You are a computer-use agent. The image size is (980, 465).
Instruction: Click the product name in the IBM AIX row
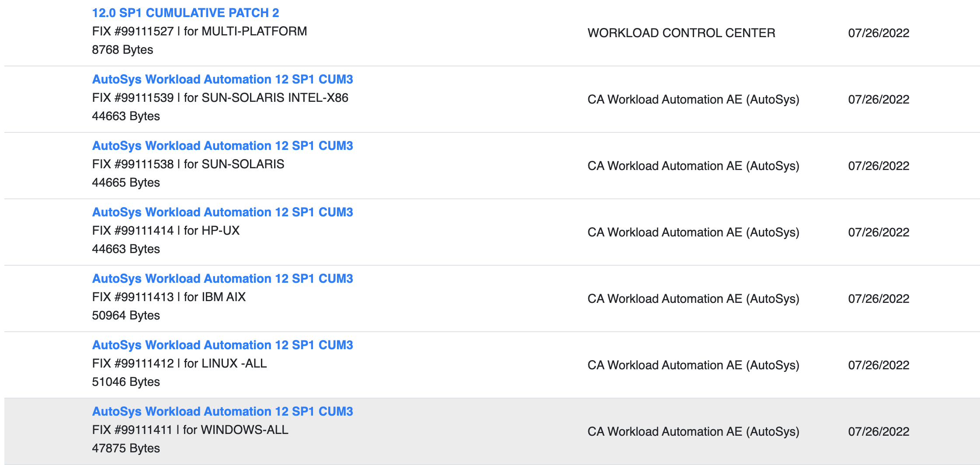click(693, 298)
